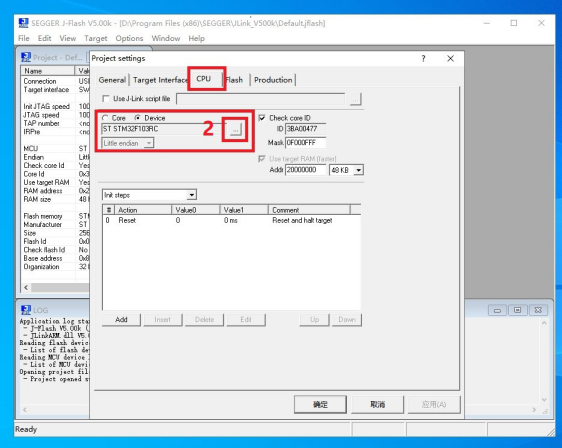
Task: Select the Reset init step row
Action: pyautogui.click(x=231, y=220)
